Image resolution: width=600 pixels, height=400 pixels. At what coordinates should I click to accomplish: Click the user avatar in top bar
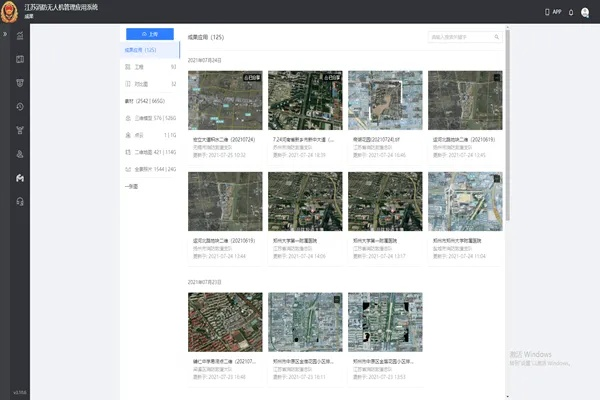[x=585, y=12]
